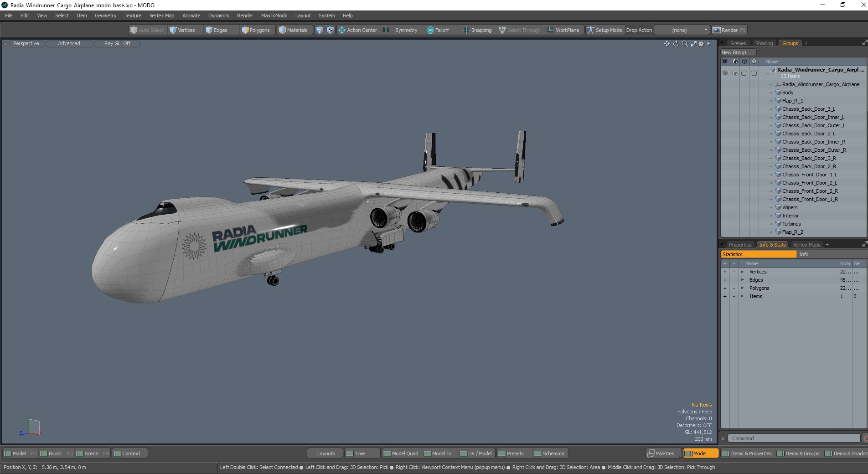Select the Wipers item in Groups list
This screenshot has height=474, width=868.
[790, 207]
